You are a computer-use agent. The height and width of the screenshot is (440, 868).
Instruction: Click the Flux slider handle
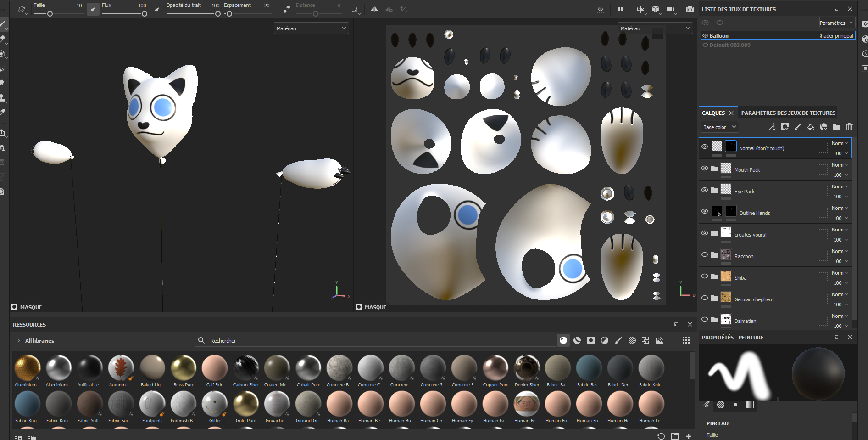click(145, 14)
